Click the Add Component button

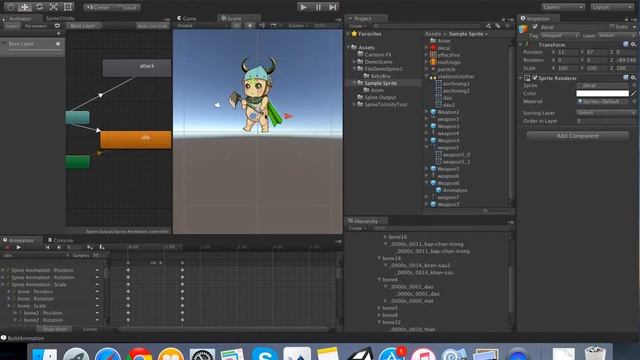pyautogui.click(x=578, y=136)
